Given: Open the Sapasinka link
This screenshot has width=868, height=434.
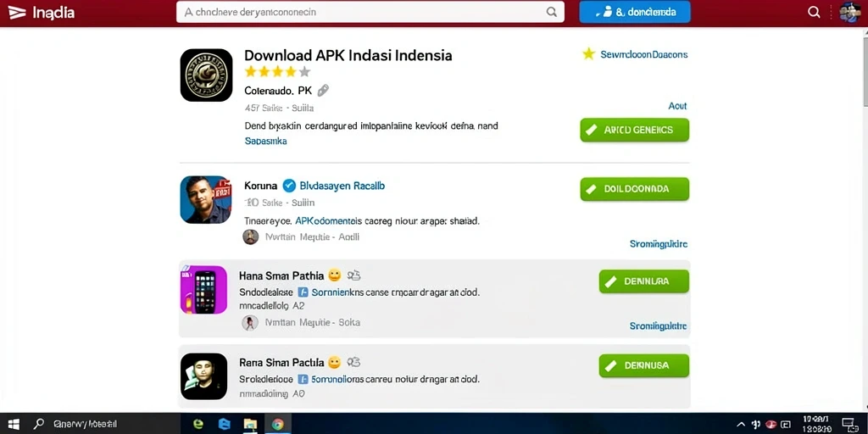Looking at the screenshot, I should (x=265, y=142).
